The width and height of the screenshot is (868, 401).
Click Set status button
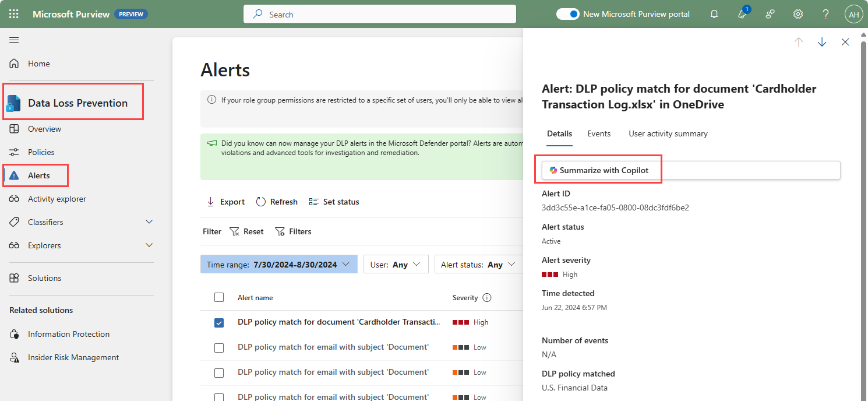click(x=334, y=202)
